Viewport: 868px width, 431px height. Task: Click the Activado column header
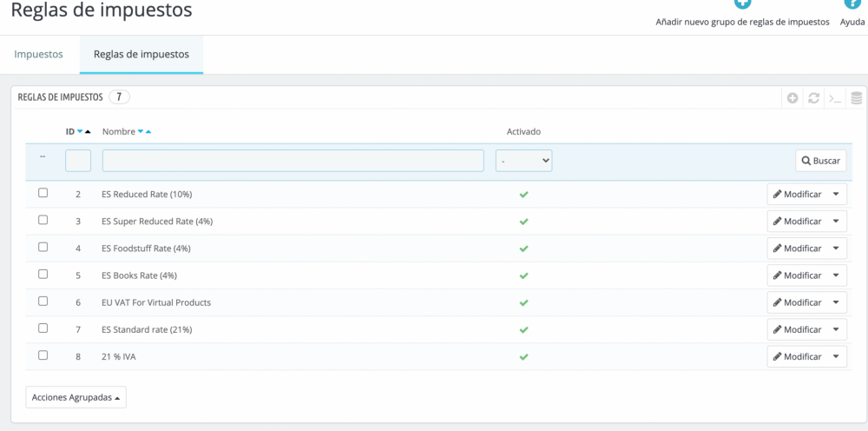523,132
